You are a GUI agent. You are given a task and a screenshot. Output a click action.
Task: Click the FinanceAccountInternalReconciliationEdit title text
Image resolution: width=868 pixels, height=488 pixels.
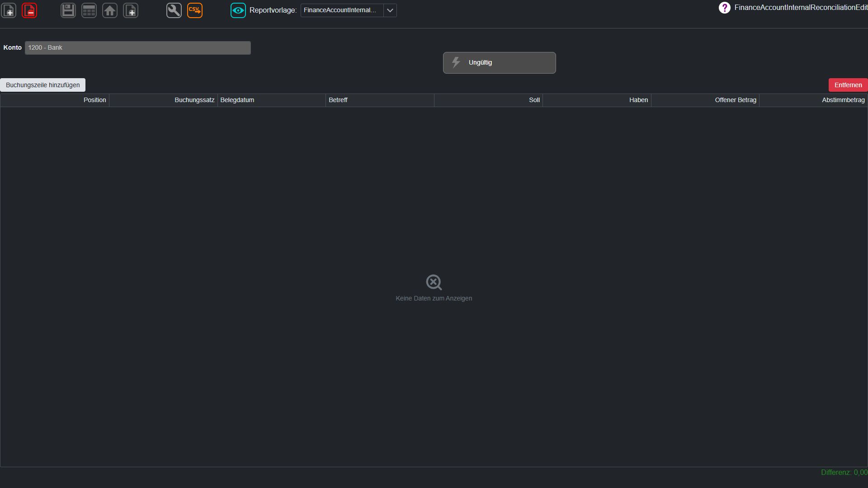pos(801,8)
